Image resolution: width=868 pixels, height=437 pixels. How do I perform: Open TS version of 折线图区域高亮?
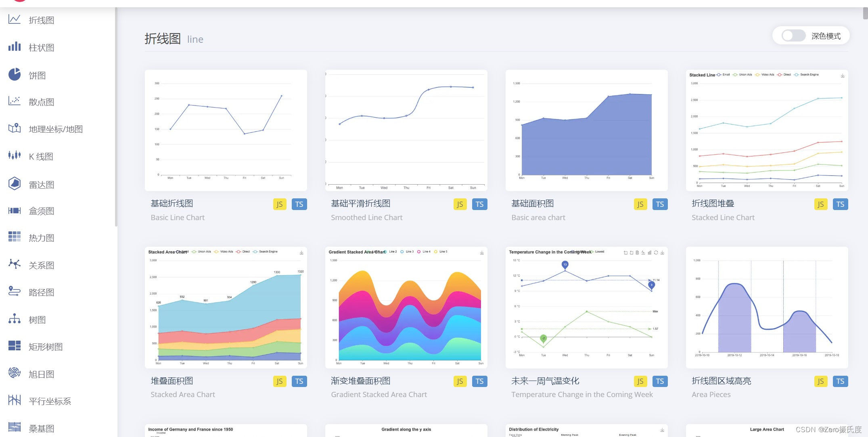pyautogui.click(x=840, y=381)
